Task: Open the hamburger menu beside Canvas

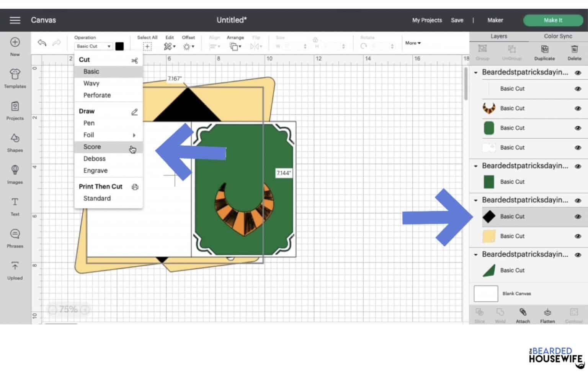Action: [15, 20]
